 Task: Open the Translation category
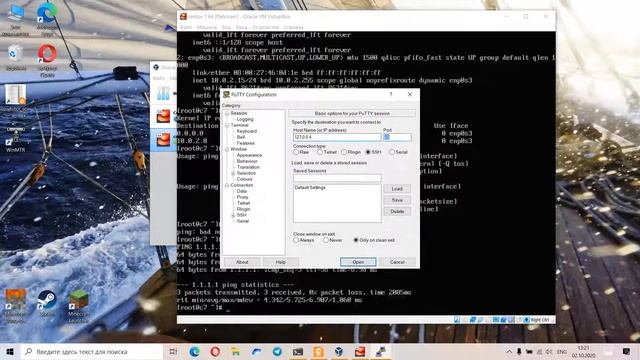[248, 167]
